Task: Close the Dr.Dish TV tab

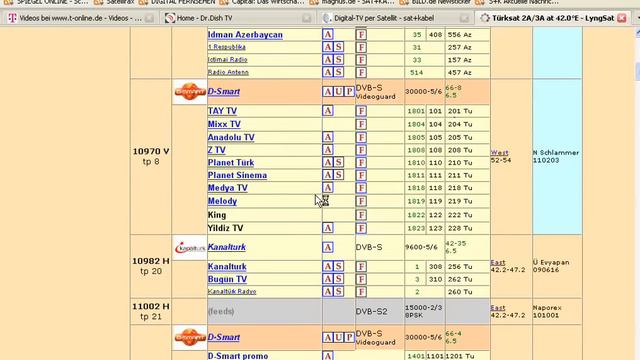Action: coord(307,18)
